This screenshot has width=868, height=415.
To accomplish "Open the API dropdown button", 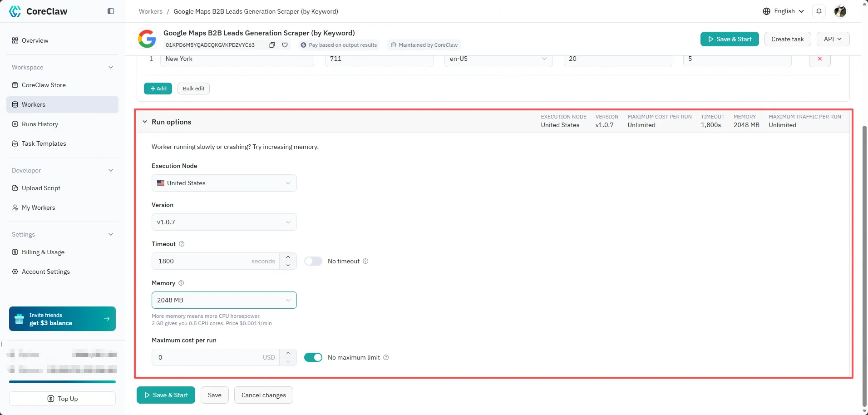I will coord(833,39).
